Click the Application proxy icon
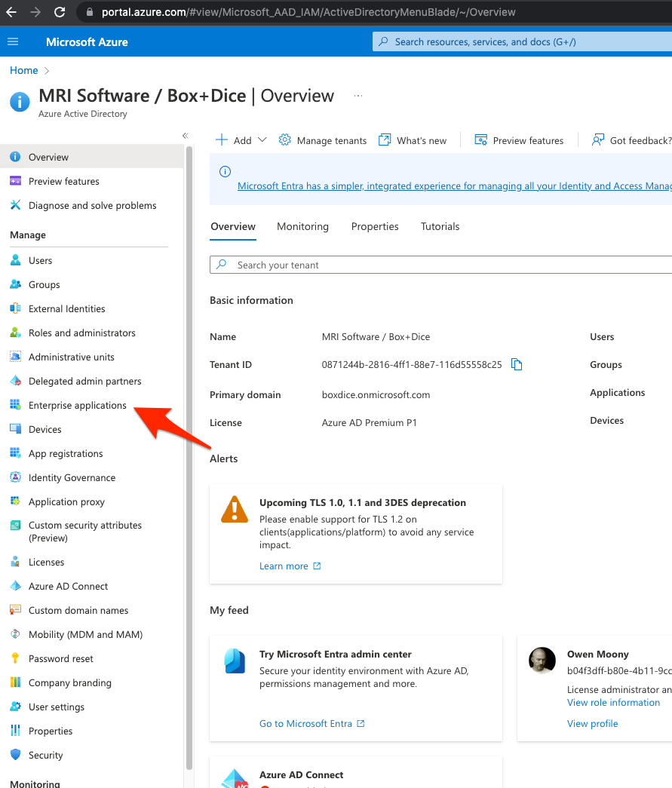The height and width of the screenshot is (788, 672). click(x=16, y=501)
